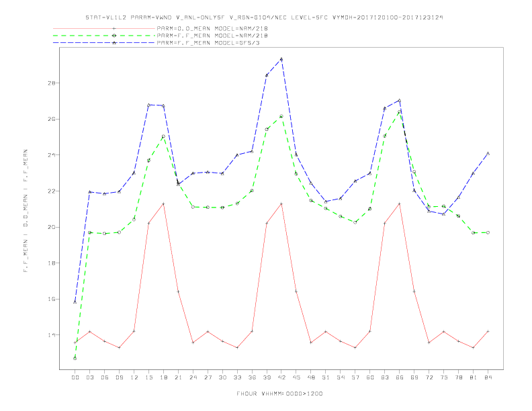The height and width of the screenshot is (411, 532).
Task: Click x-axis forecast hour label 42
Action: point(281,377)
